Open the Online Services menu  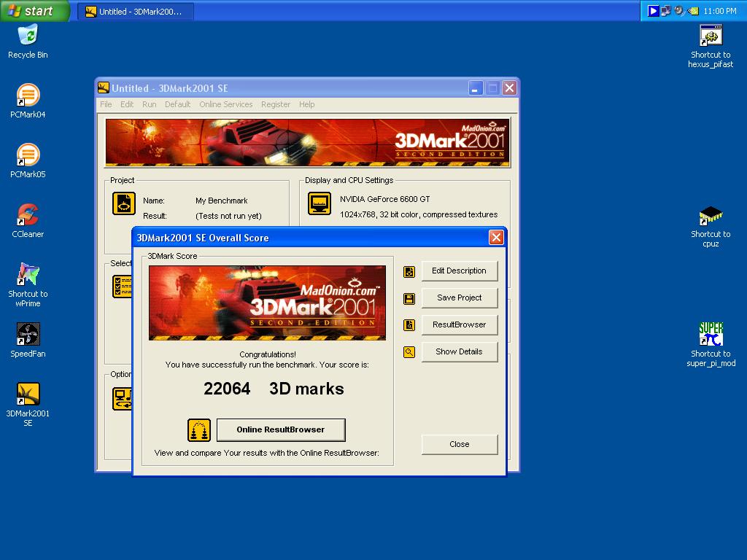(x=226, y=104)
